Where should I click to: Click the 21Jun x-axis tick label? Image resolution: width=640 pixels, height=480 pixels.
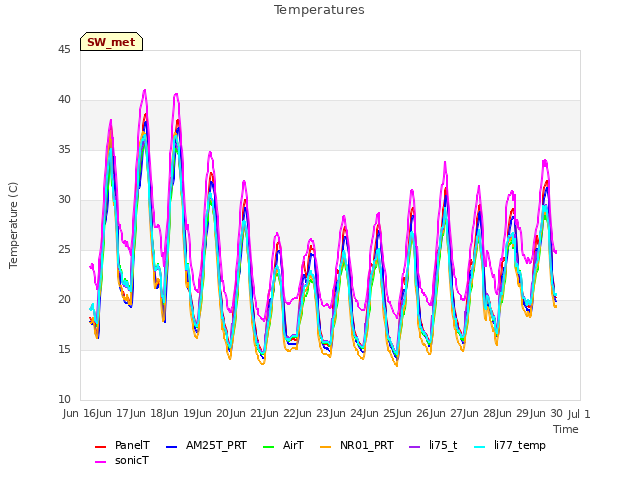(264, 414)
